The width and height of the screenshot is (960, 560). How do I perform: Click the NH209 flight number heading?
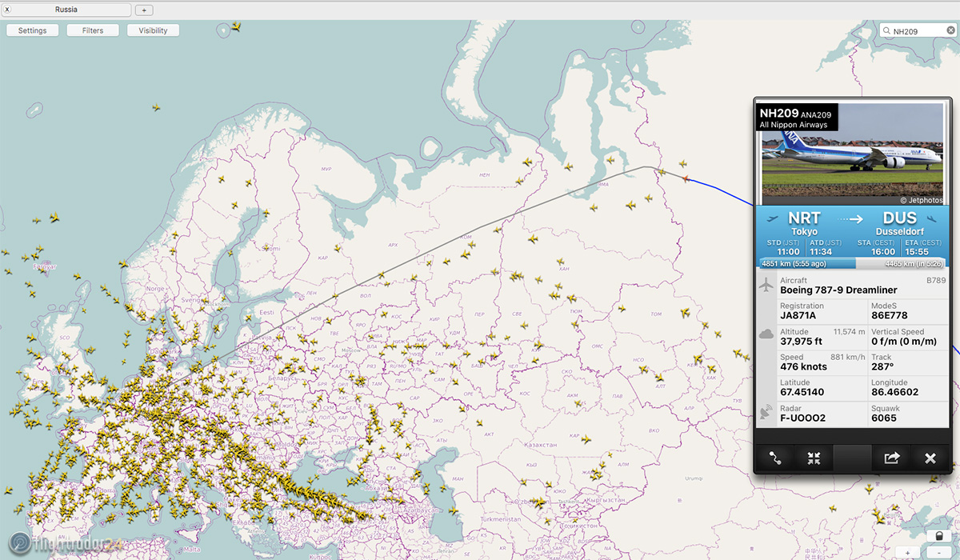[x=779, y=114]
